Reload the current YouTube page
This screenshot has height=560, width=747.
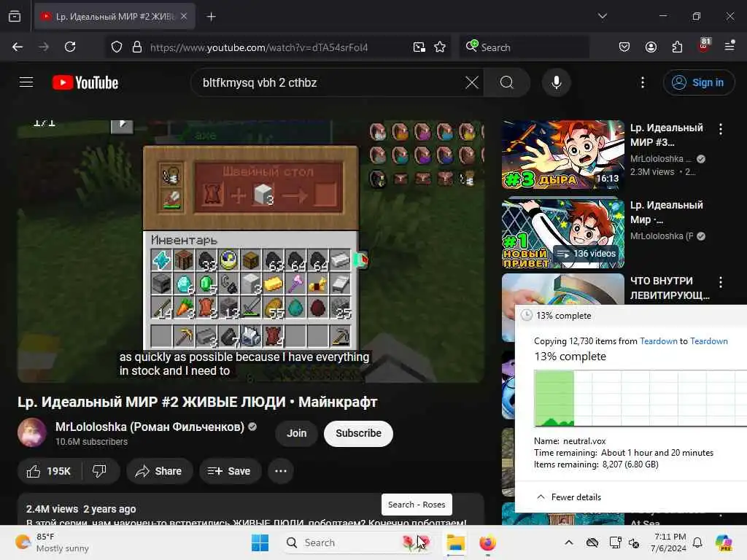pyautogui.click(x=70, y=47)
